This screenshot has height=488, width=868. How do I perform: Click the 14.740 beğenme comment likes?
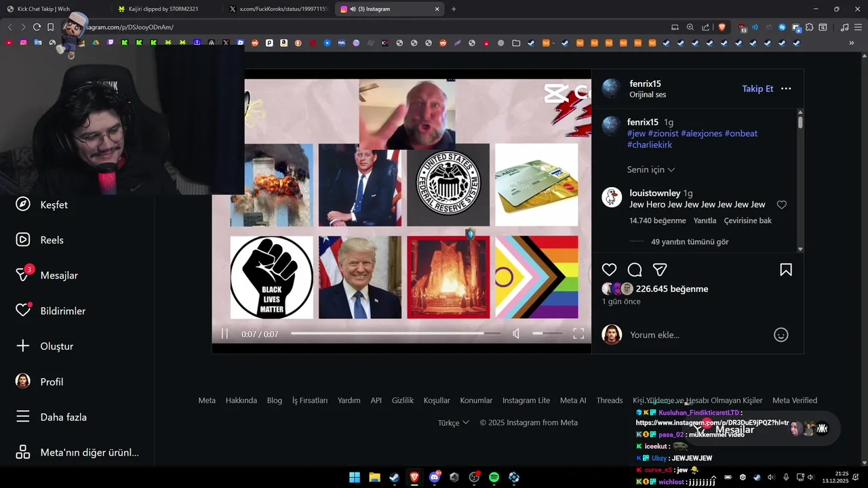[x=658, y=220]
